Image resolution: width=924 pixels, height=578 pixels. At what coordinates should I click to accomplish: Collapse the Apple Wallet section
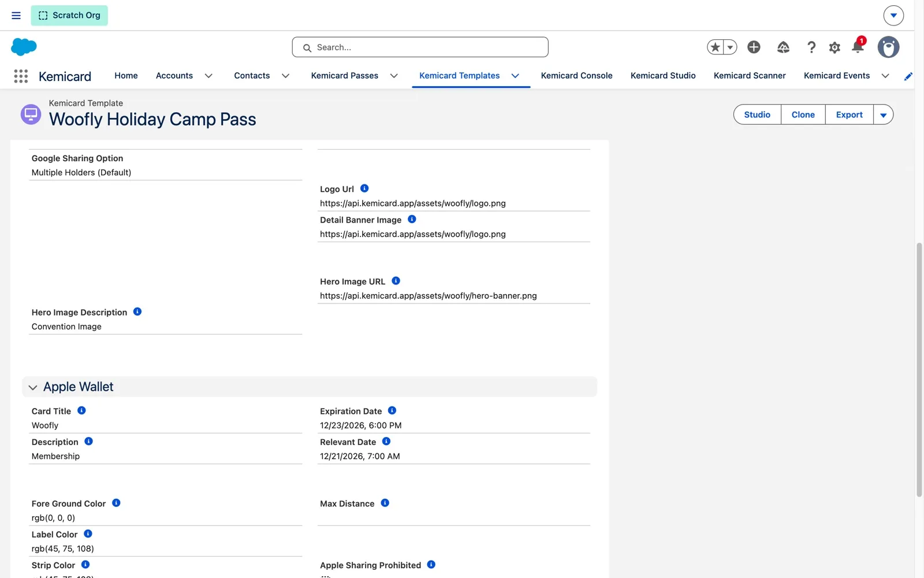[x=33, y=387]
